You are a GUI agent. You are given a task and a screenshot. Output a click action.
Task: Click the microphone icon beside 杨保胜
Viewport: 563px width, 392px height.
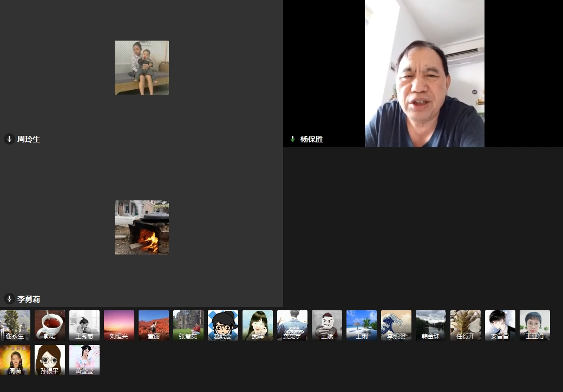[293, 139]
